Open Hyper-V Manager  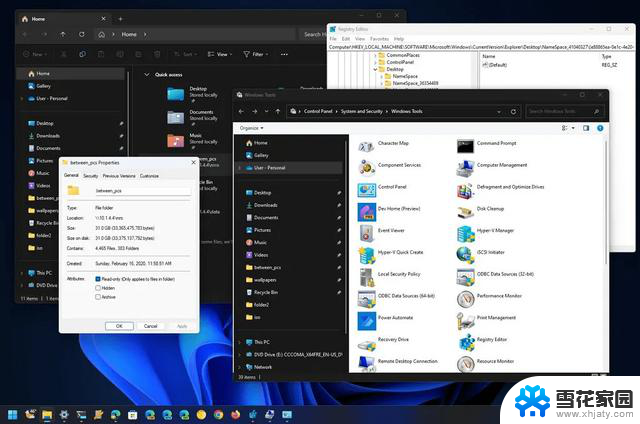pyautogui.click(x=485, y=232)
